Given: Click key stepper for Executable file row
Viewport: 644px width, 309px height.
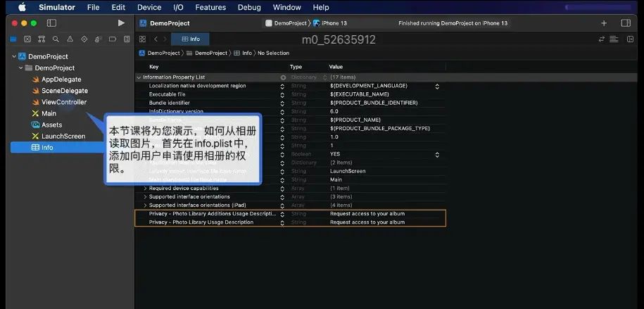Looking at the screenshot, I should point(282,94).
